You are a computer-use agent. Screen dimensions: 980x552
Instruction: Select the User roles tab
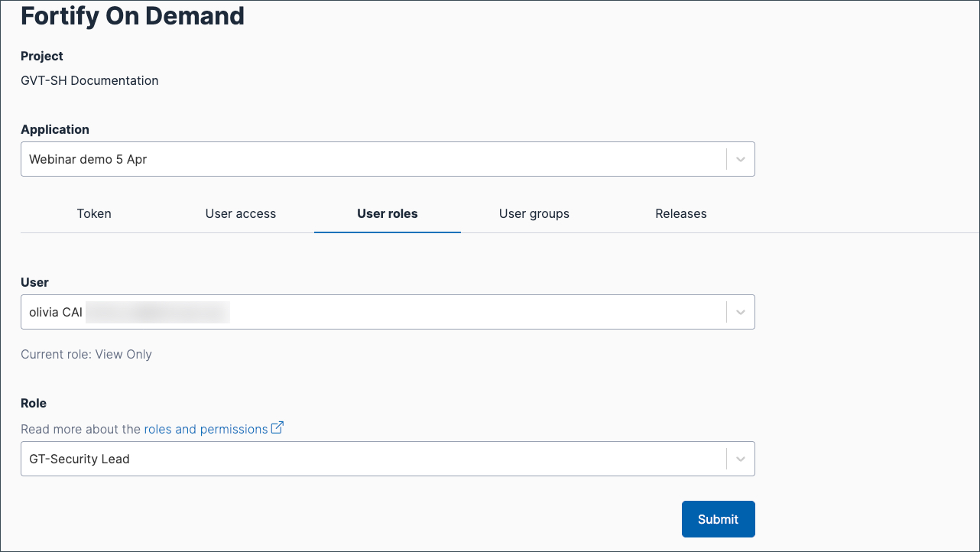coord(388,214)
